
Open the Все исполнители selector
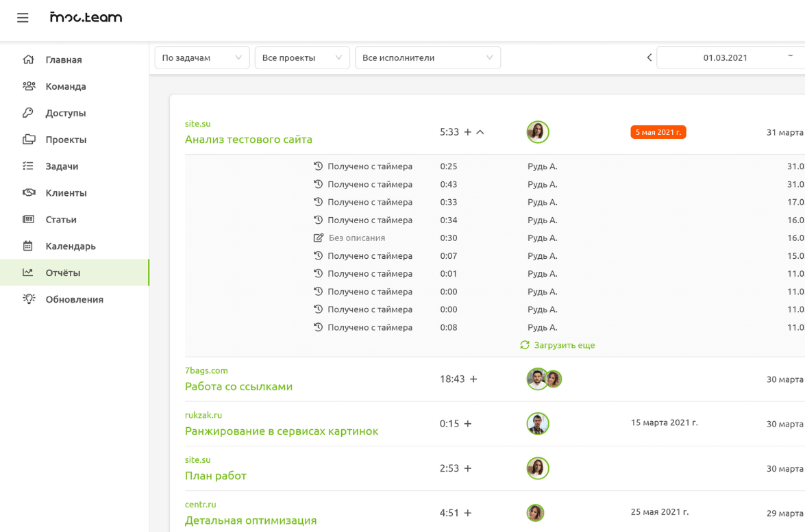[x=428, y=58]
